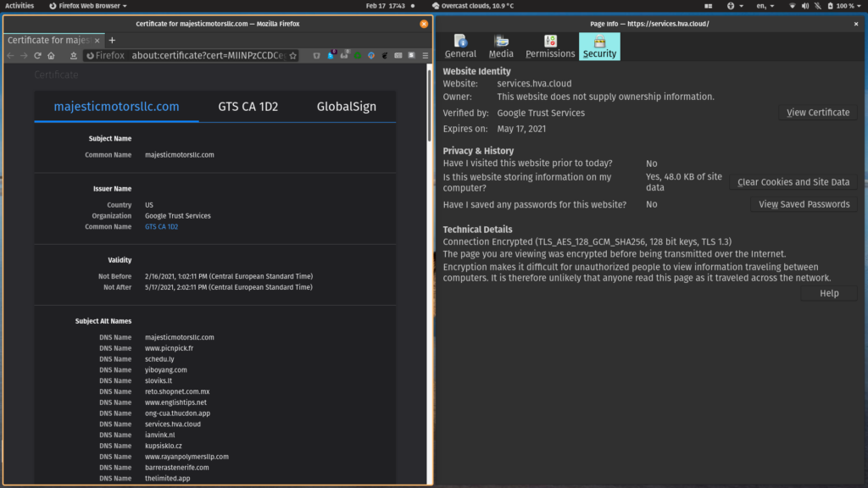
Task: Click the window grid icon in top bar
Action: pos(708,6)
